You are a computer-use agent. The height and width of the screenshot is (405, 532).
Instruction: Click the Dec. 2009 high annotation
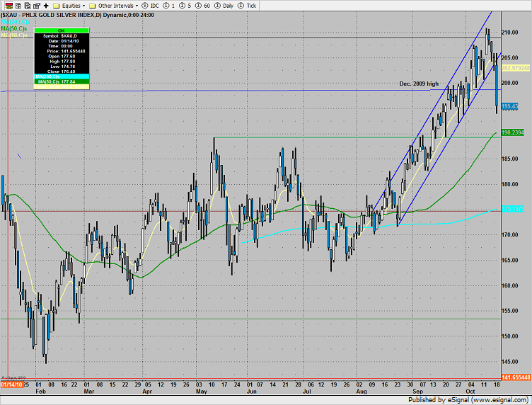pos(417,84)
